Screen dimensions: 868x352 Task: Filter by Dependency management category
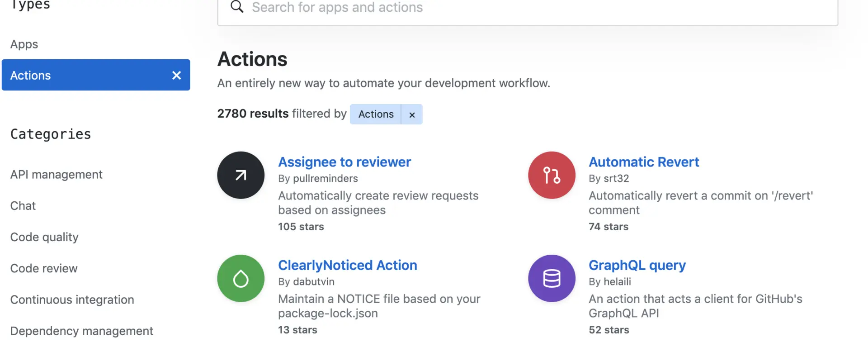click(x=82, y=331)
